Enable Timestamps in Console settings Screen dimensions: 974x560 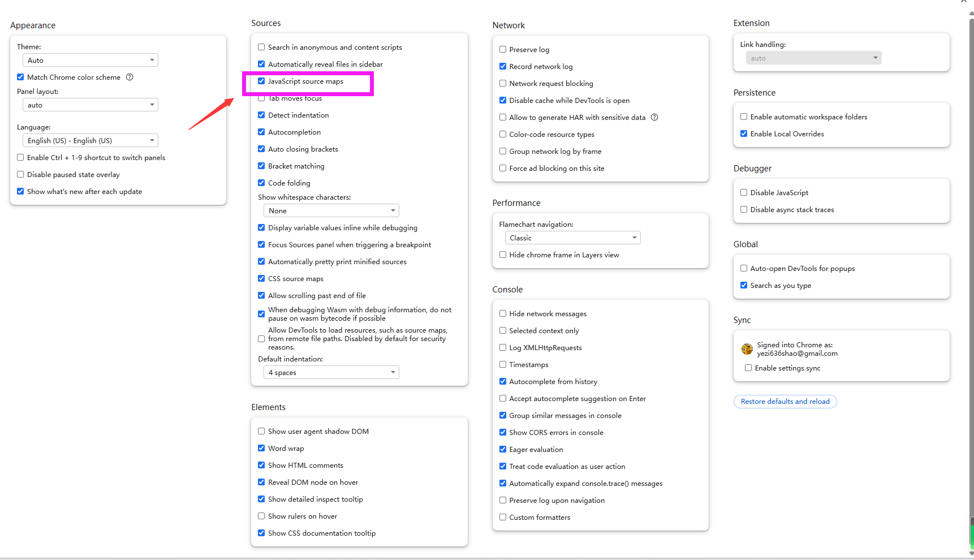click(503, 365)
